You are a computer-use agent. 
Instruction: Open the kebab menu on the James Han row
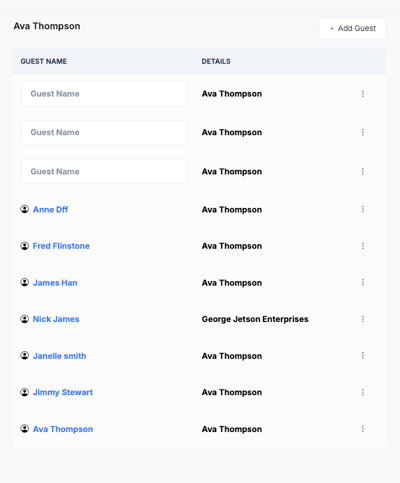[363, 283]
